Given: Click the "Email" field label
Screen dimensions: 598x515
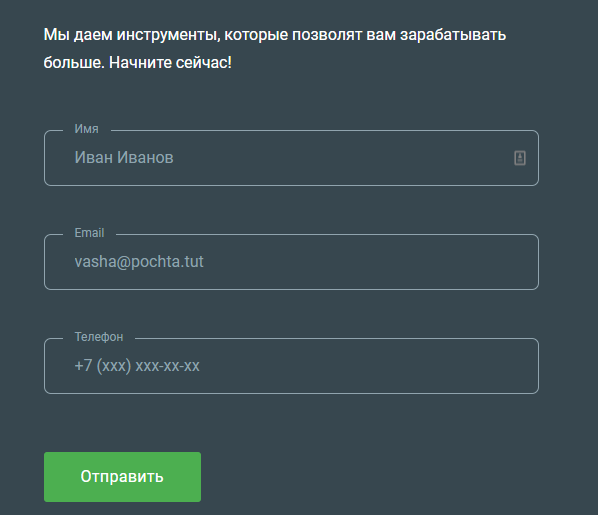Looking at the screenshot, I should point(89,233).
